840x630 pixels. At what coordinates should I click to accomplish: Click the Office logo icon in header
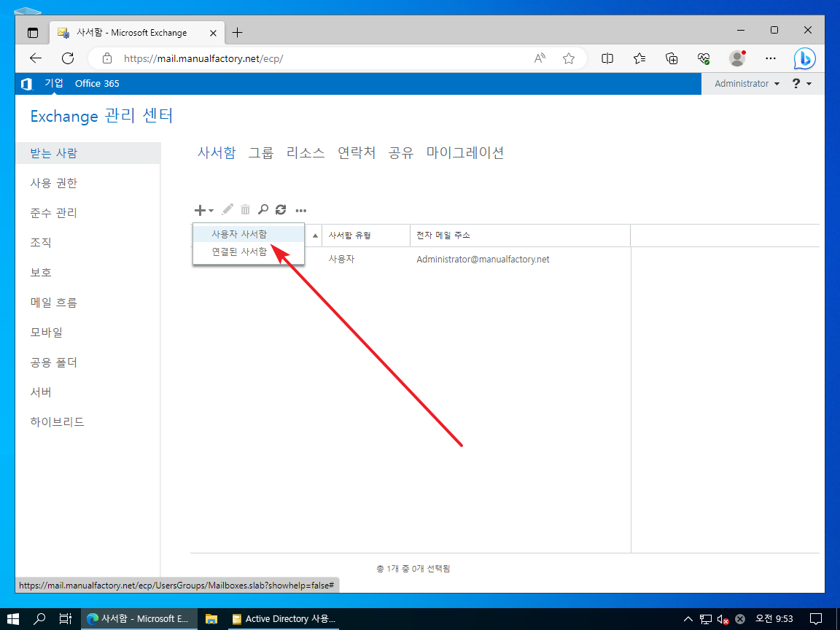pyautogui.click(x=27, y=84)
